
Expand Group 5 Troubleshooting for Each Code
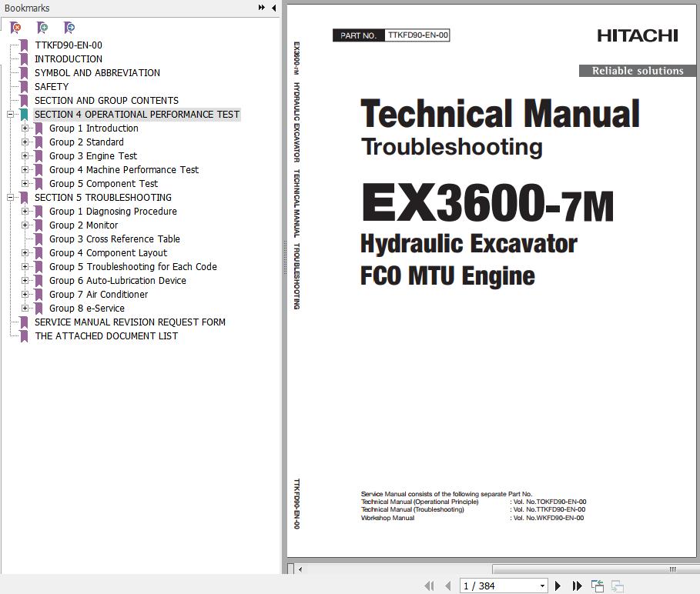(x=25, y=267)
